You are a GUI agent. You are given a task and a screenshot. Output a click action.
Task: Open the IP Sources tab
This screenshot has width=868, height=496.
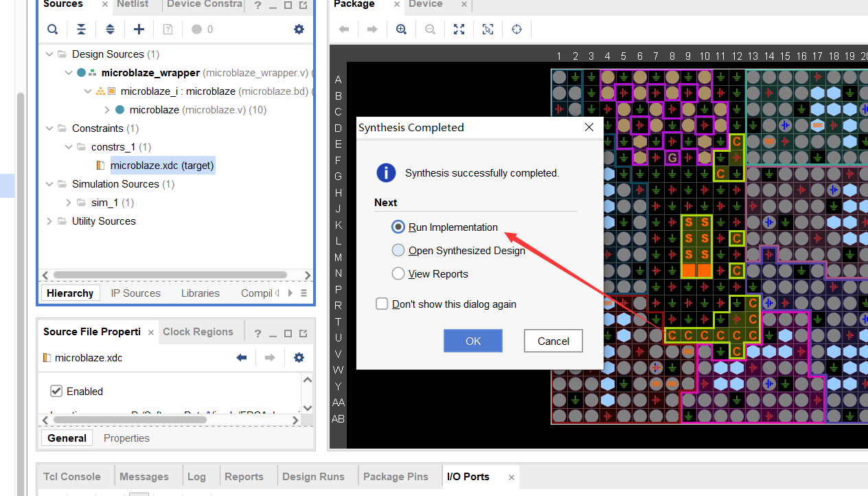pos(135,293)
